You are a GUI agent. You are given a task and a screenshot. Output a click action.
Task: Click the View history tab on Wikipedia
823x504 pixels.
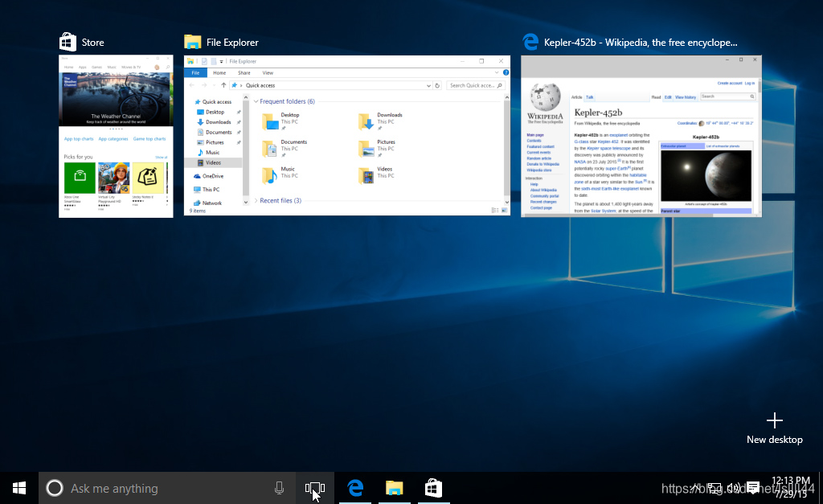coord(686,97)
